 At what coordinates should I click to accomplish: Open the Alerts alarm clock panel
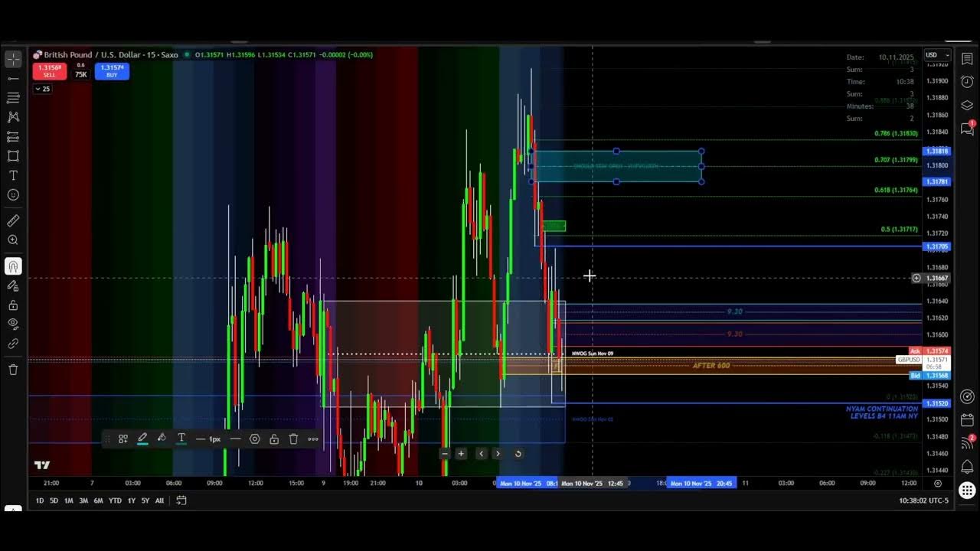click(x=967, y=82)
